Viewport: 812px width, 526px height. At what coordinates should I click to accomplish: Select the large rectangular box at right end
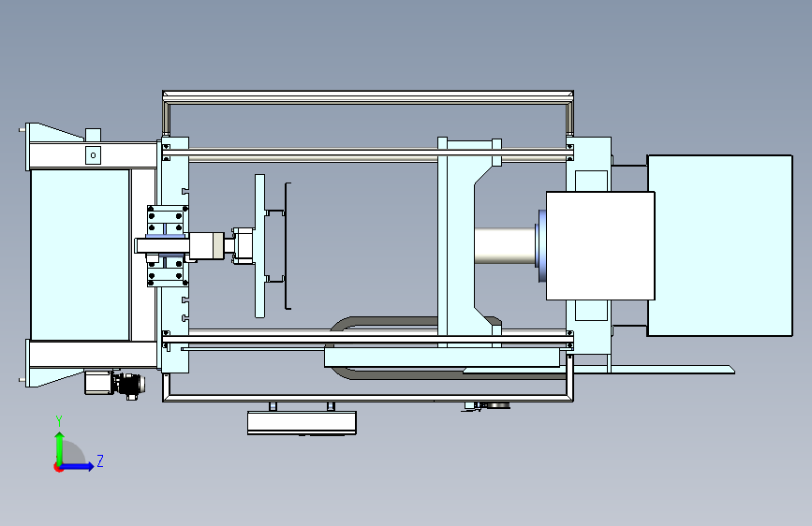click(x=720, y=245)
